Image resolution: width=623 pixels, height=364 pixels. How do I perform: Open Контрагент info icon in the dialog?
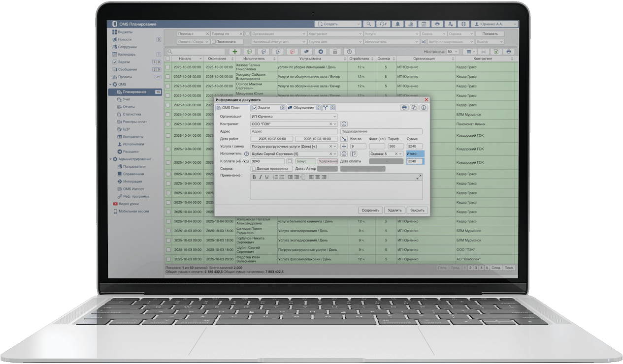coord(344,124)
